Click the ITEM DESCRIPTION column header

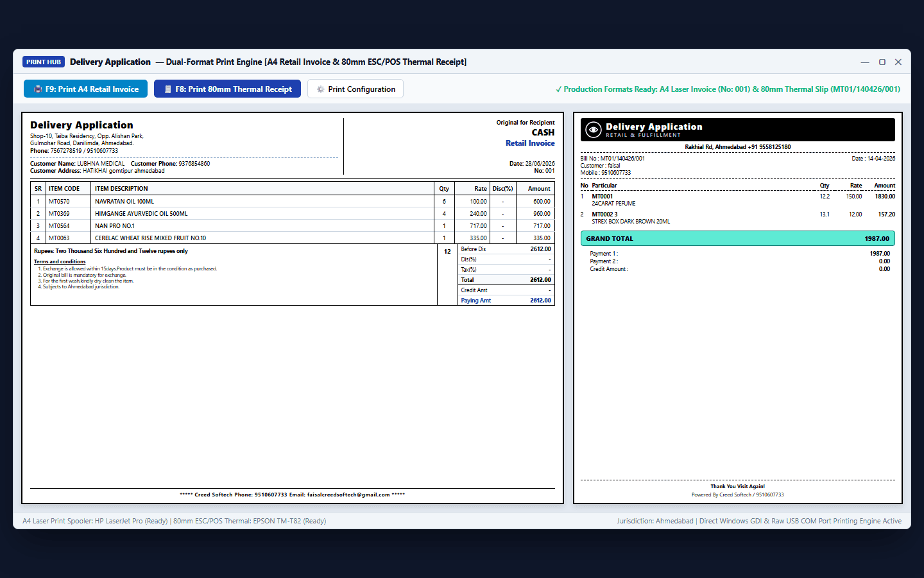tap(121, 189)
